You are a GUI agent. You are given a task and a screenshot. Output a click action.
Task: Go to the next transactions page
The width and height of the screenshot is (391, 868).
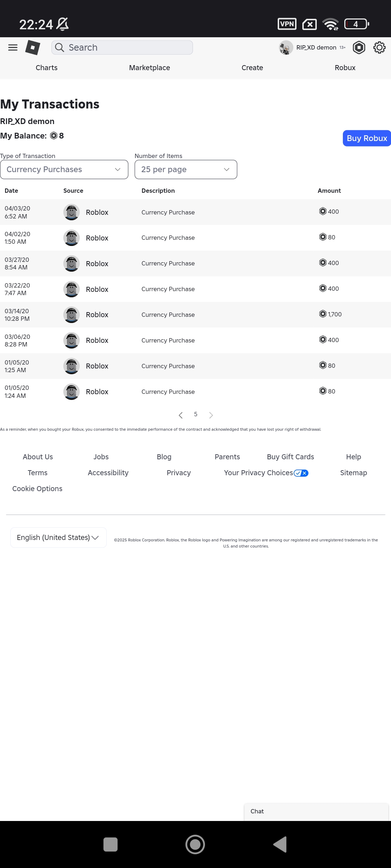[211, 415]
